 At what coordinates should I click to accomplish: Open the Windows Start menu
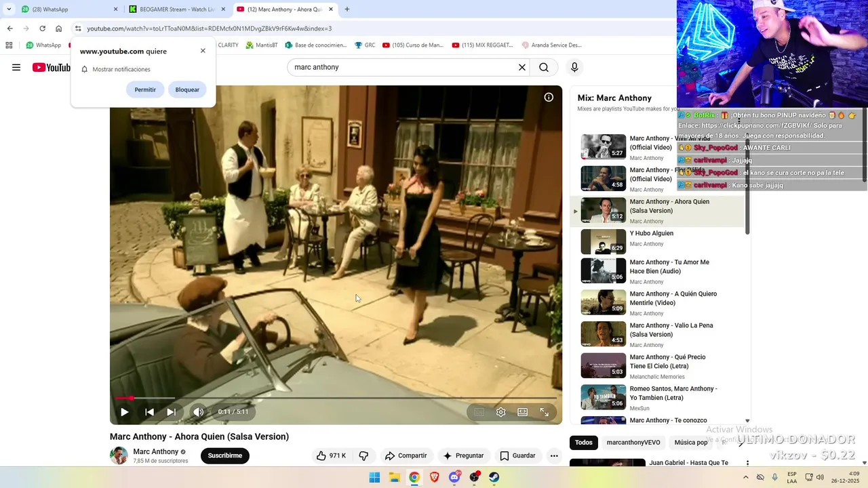(374, 477)
